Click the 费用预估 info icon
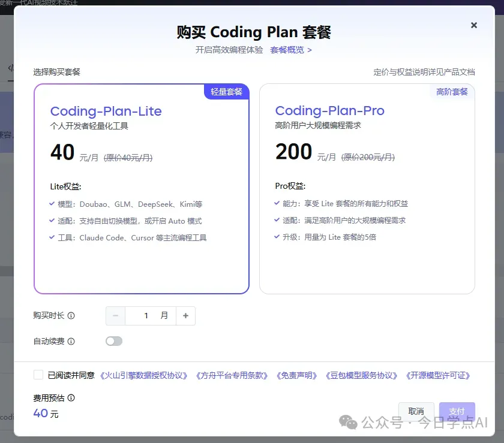504x443 pixels. [x=71, y=398]
